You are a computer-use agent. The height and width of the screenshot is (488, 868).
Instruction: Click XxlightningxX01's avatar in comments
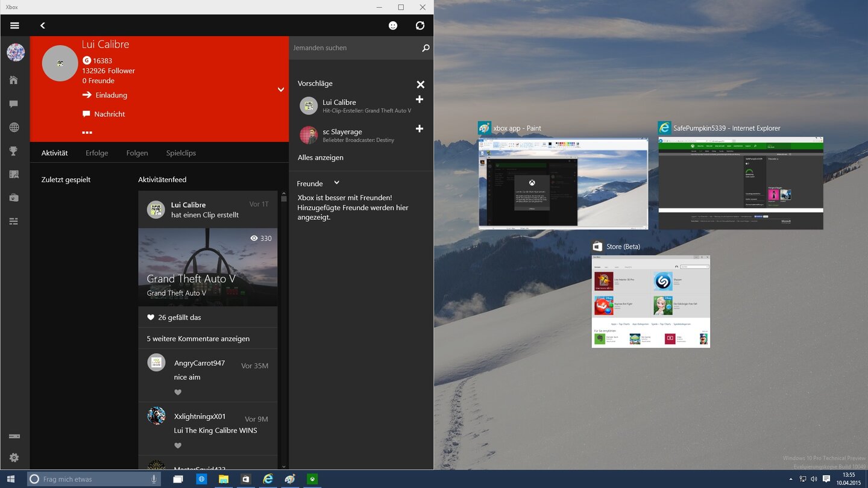(157, 416)
